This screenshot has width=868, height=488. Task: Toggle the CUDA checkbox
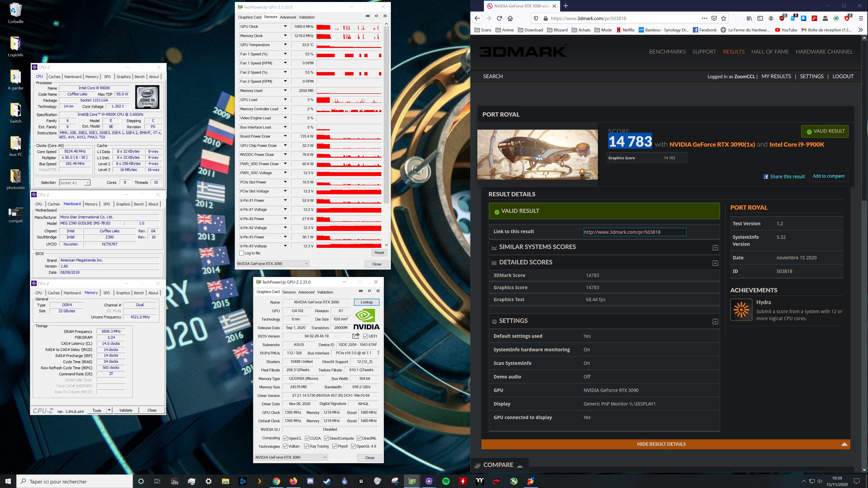[307, 438]
